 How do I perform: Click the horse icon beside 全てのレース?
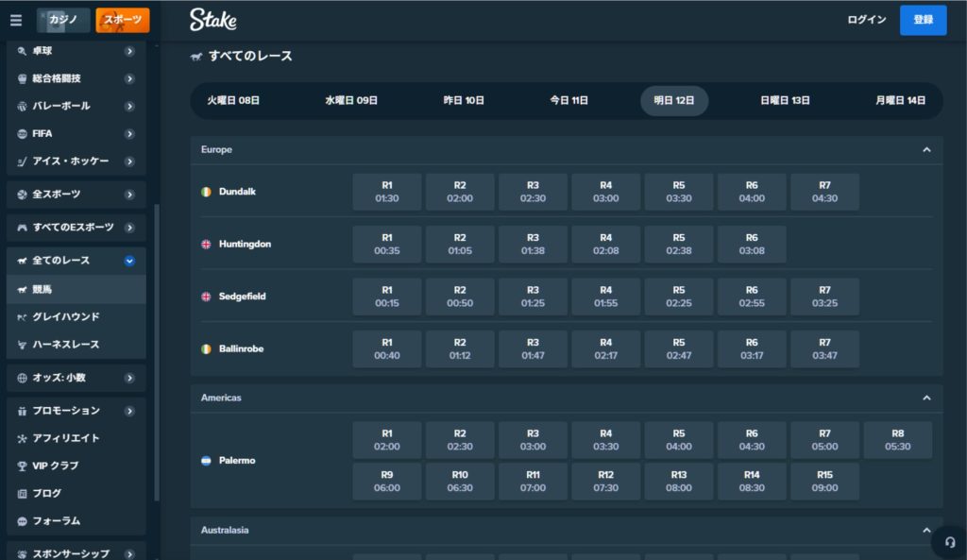23,261
